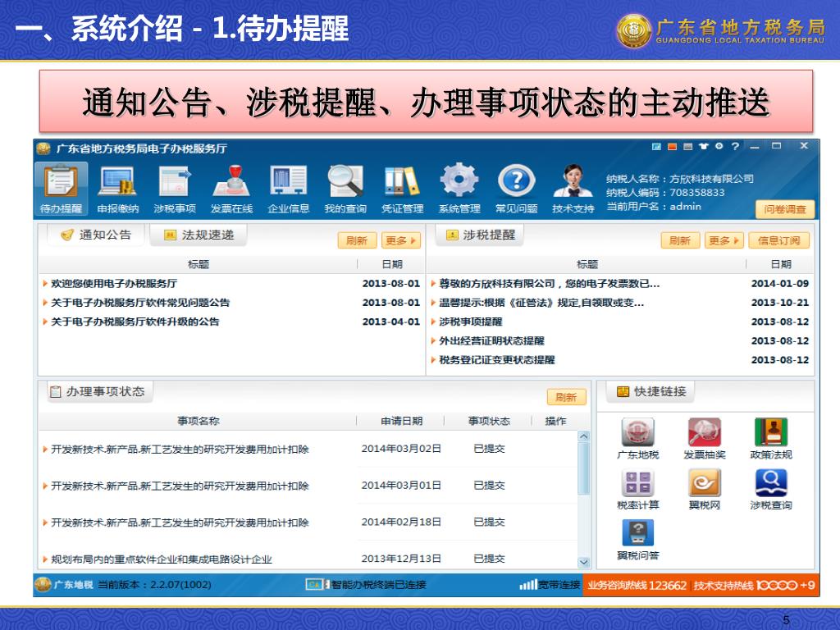Click the 纳税人编码 708358833 text
The width and height of the screenshot is (840, 630).
tap(665, 192)
